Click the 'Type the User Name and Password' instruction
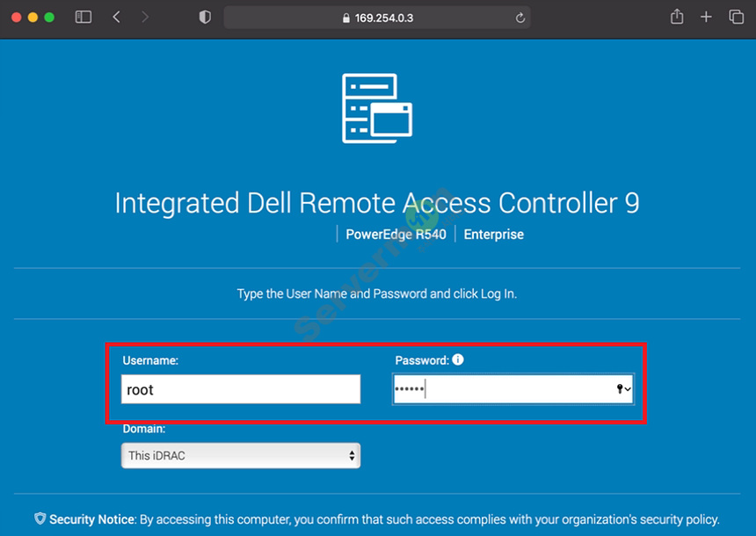756x536 pixels. coord(377,293)
